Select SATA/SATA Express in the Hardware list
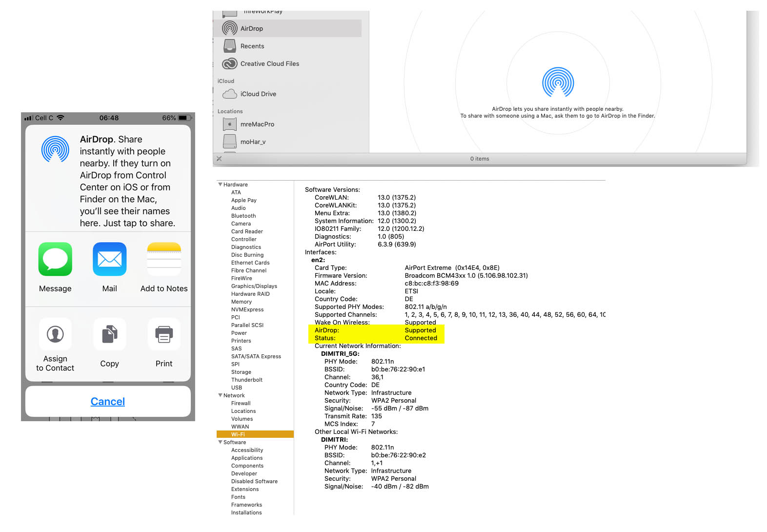This screenshot has width=767, height=532. point(256,356)
